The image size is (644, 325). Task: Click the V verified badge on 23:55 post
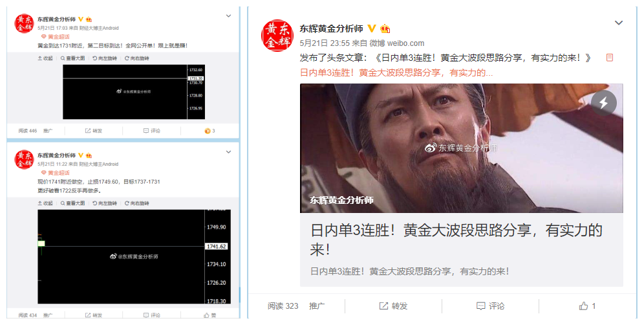pyautogui.click(x=372, y=28)
